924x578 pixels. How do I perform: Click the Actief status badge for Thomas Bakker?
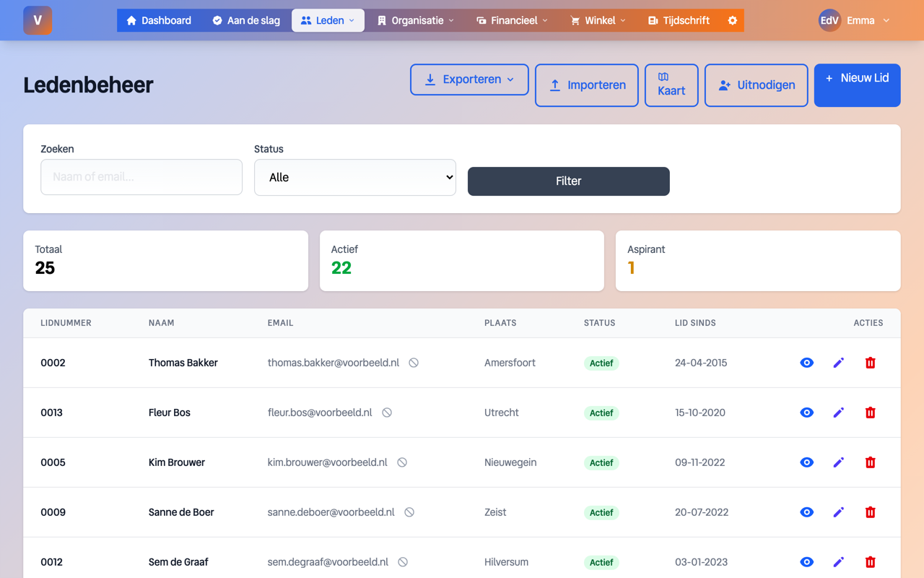click(x=601, y=363)
